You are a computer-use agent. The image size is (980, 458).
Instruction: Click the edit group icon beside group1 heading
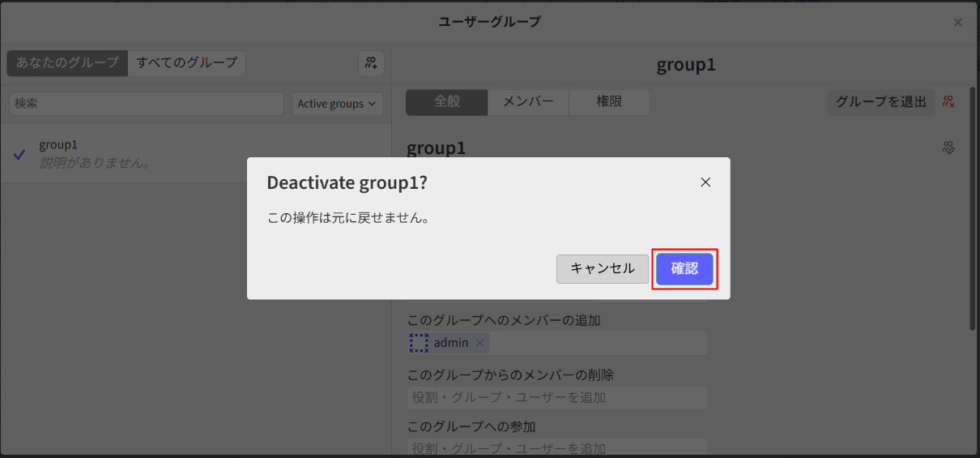[x=949, y=148]
